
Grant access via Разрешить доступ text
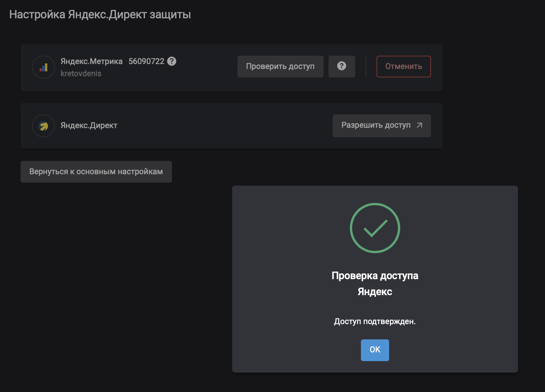coord(376,125)
